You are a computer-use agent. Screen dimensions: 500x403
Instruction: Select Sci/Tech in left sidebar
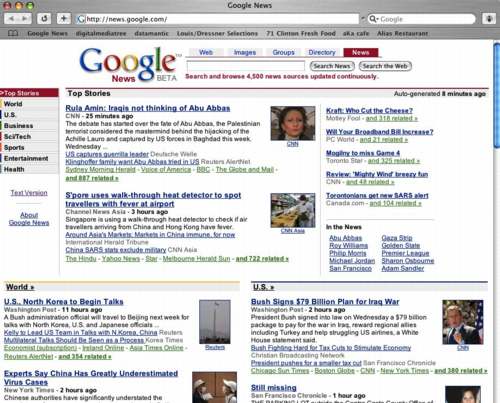(x=29, y=137)
